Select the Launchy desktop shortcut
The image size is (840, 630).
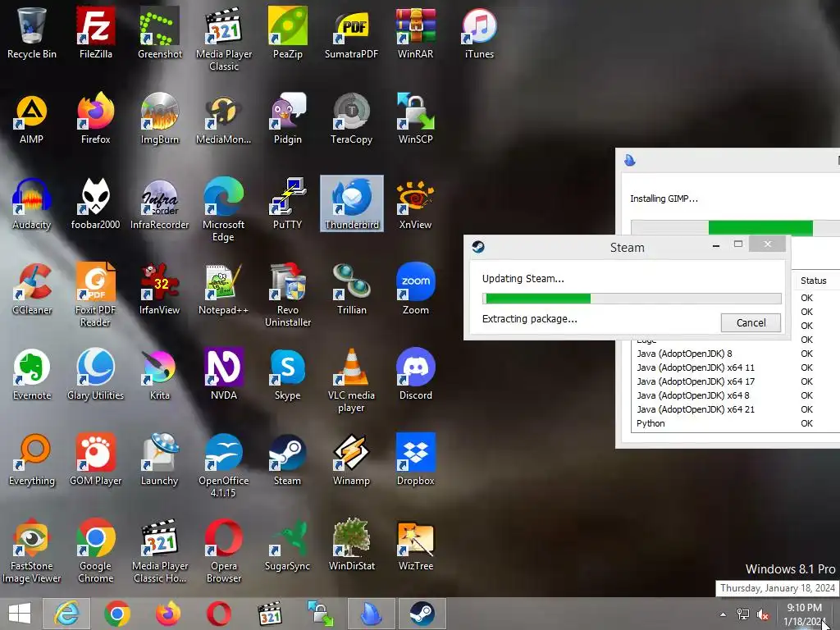click(160, 459)
